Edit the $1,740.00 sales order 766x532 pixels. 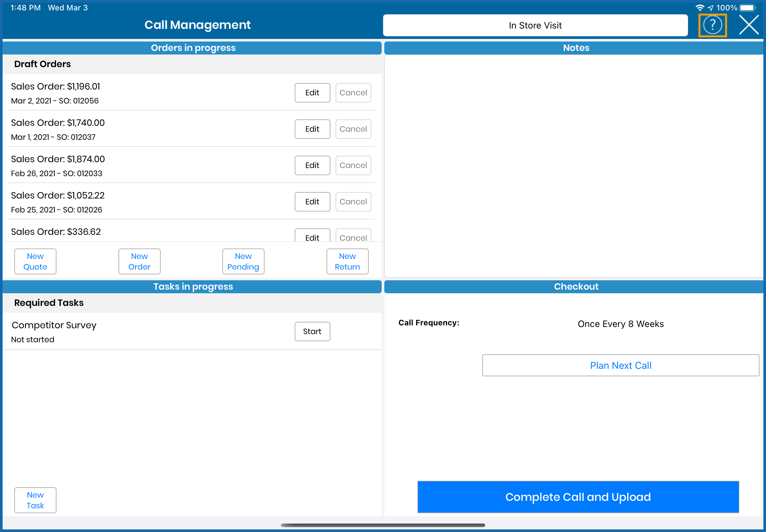(x=312, y=129)
